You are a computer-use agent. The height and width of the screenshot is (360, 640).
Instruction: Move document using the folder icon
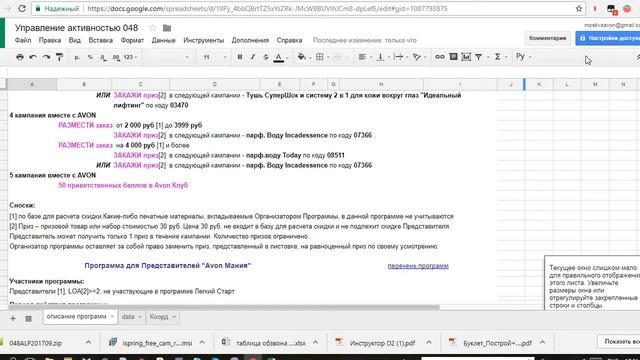pos(167,28)
